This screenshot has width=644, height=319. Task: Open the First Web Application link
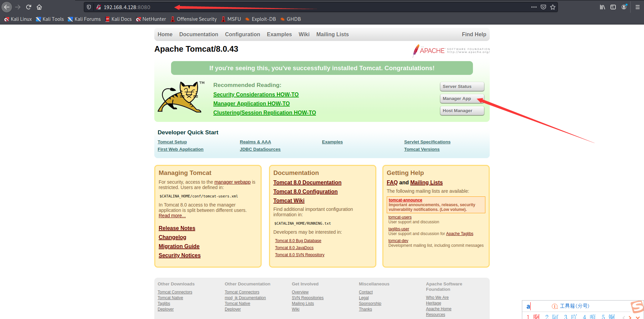pyautogui.click(x=180, y=149)
